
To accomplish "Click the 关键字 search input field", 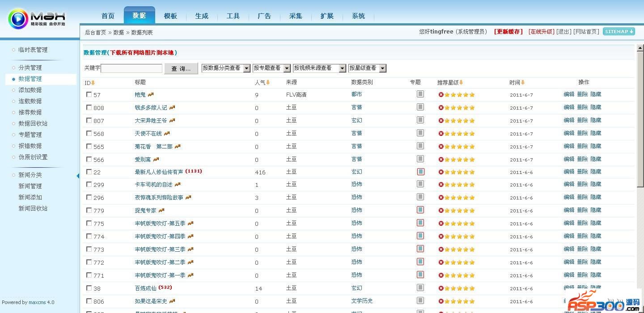I will [x=131, y=68].
